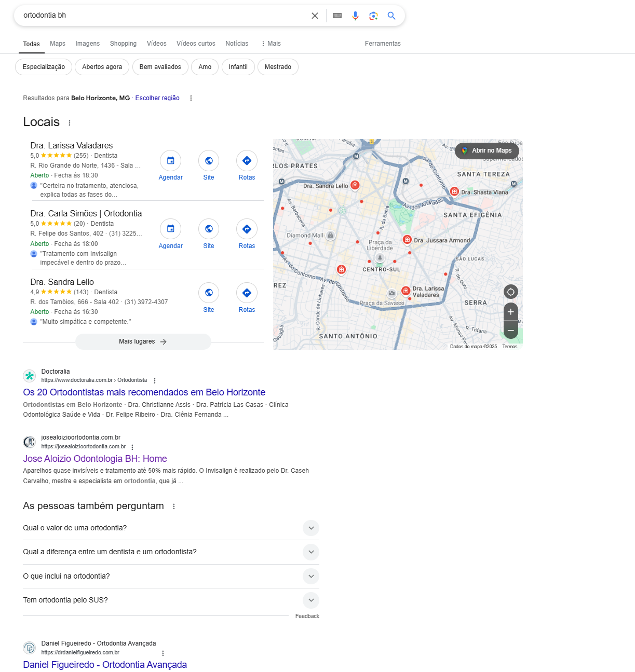Viewport: 635px width, 672px height.
Task: Click Agendar icon for Dra. Carla Simões
Action: click(170, 229)
